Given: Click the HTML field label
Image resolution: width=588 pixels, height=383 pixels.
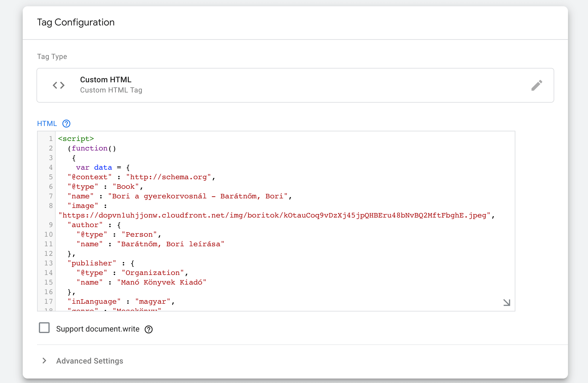Looking at the screenshot, I should pyautogui.click(x=47, y=124).
